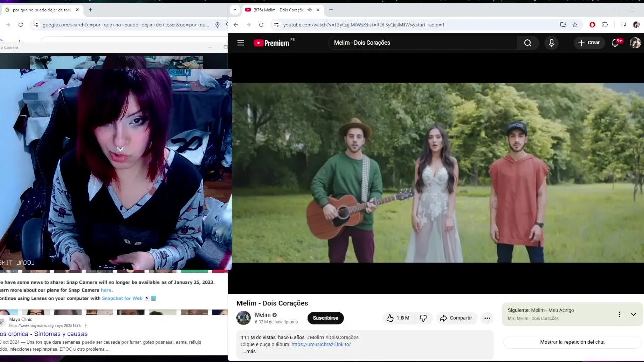Open YouTube account avatar menu

[635, 43]
